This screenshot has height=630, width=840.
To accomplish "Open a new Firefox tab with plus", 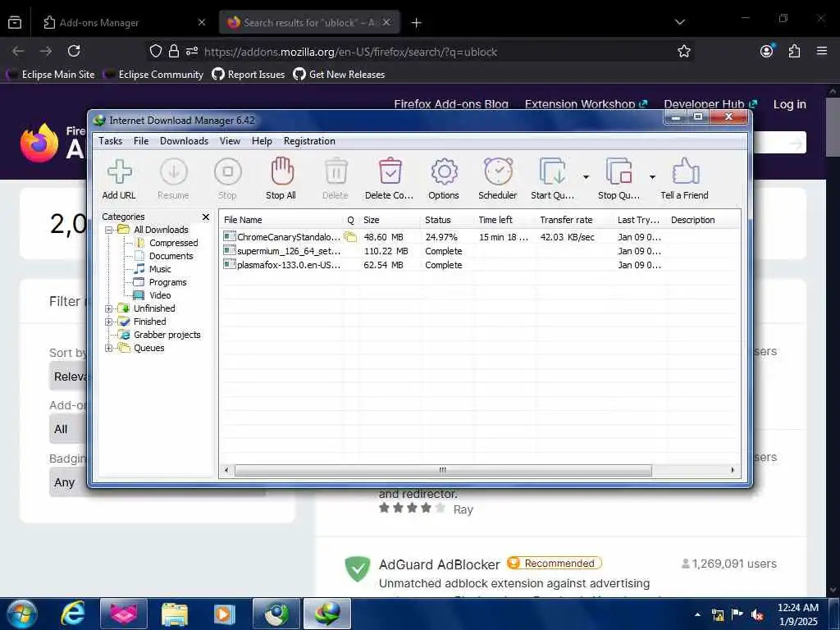I will pyautogui.click(x=416, y=22).
